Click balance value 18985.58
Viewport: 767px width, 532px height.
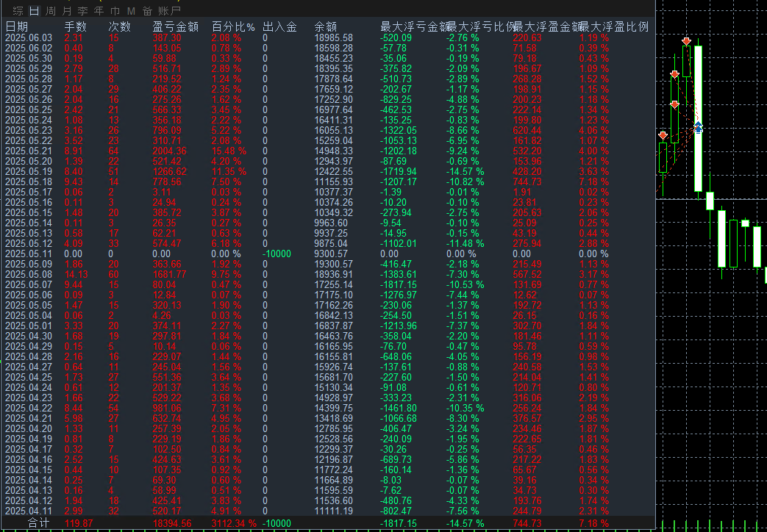334,37
